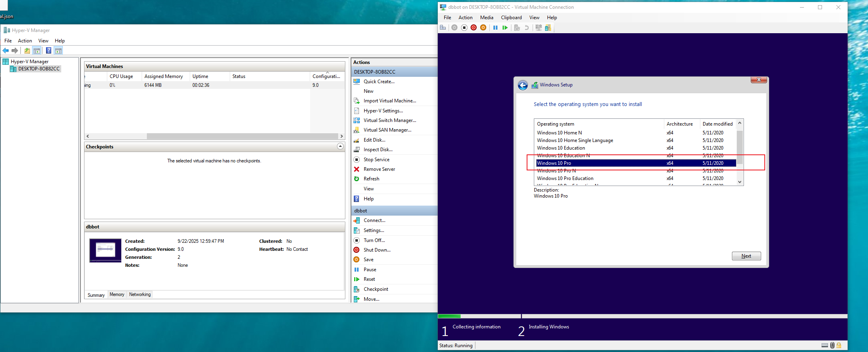Image resolution: width=868 pixels, height=352 pixels.
Task: Reset the VM with green play toolbar icon
Action: click(x=505, y=28)
